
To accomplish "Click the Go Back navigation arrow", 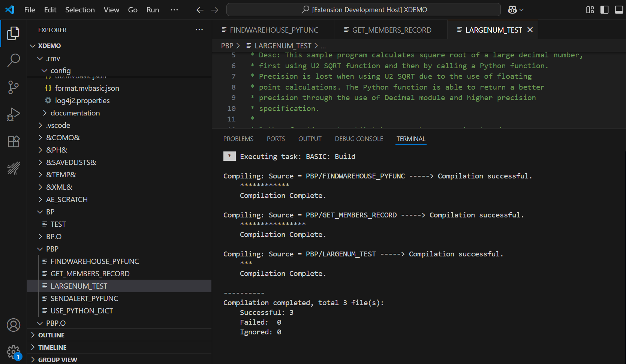I will point(200,10).
